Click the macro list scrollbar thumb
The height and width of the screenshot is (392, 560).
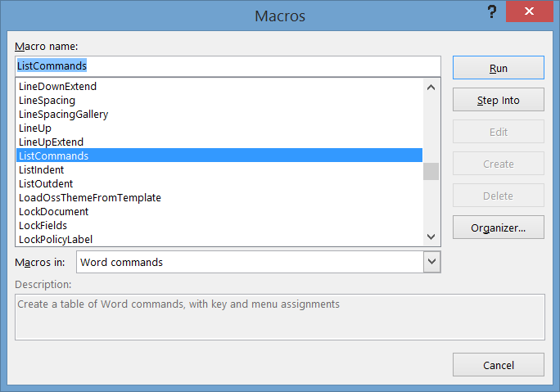pos(431,171)
